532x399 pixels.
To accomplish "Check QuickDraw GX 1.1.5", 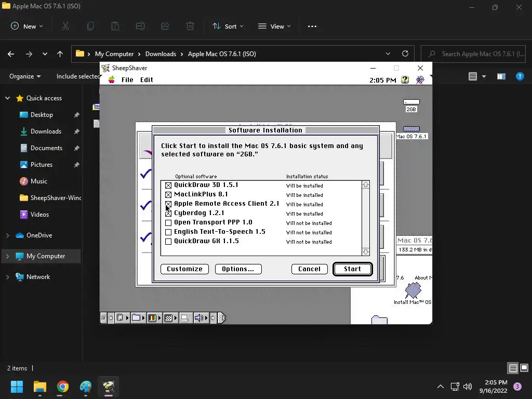I will coord(168,242).
